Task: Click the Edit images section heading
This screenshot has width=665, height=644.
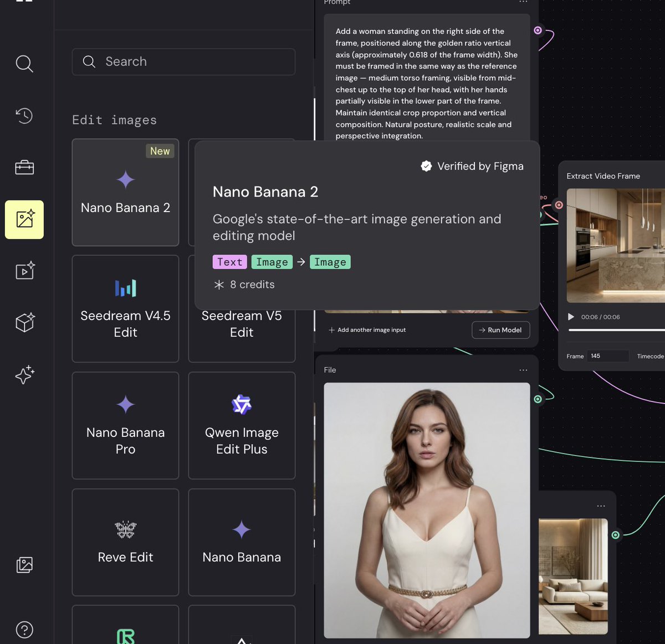Action: pyautogui.click(x=115, y=120)
